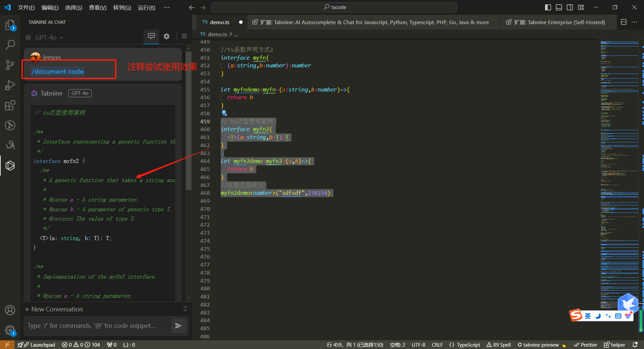
Task: Click the tscode command center search box
Action: [x=334, y=7]
